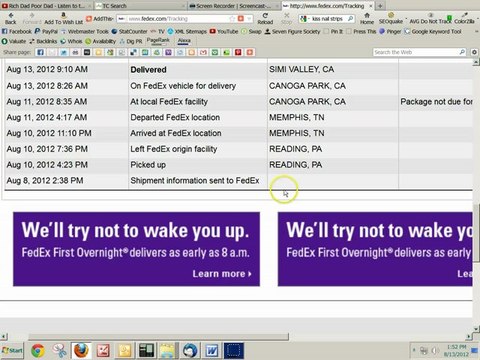The image size is (480, 360).
Task: Share page via the Facebook icon
Action: click(x=40, y=52)
